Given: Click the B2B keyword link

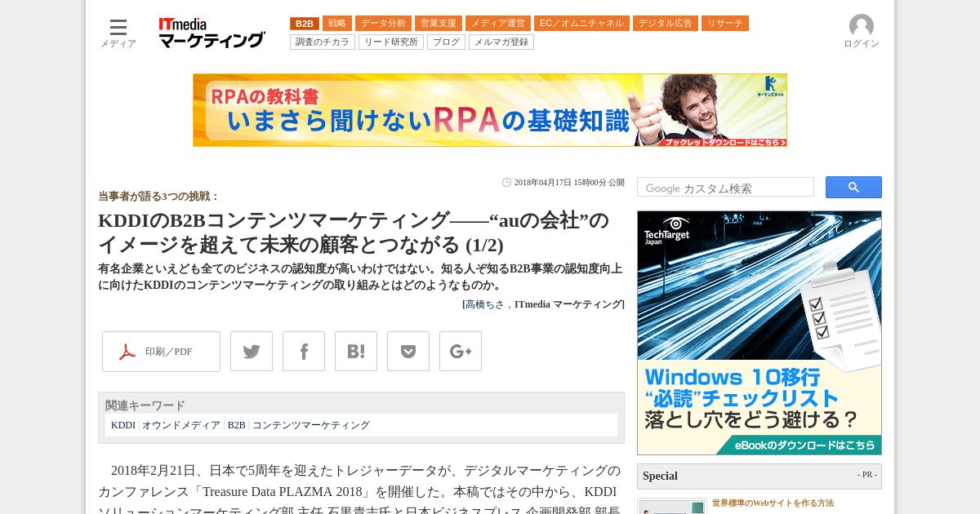Looking at the screenshot, I should 236,425.
